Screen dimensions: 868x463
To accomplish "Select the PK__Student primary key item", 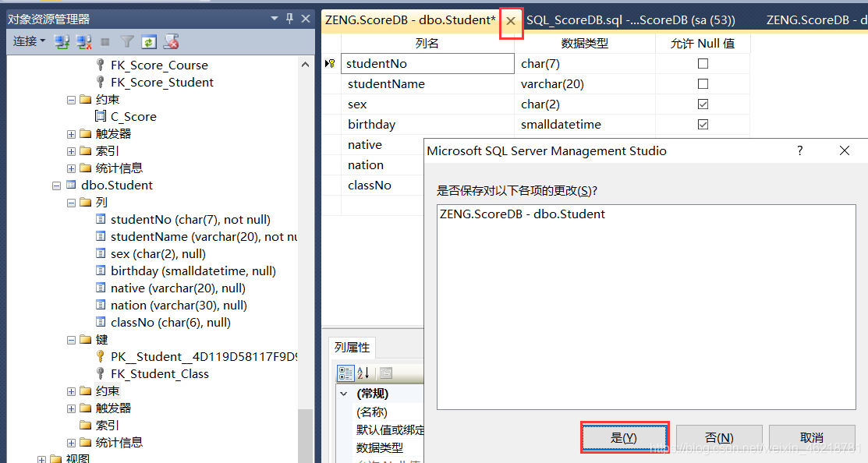I will (204, 357).
